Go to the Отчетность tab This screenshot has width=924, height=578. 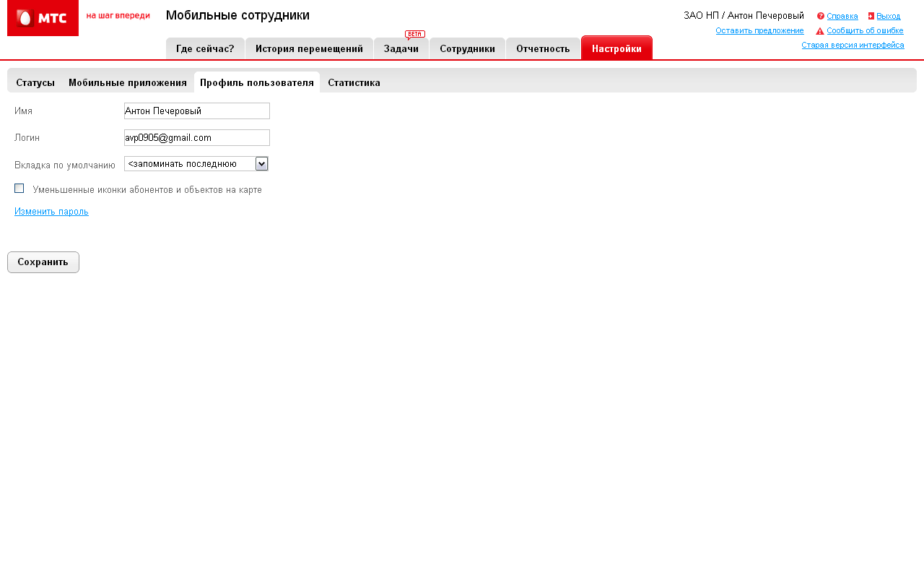(x=543, y=48)
